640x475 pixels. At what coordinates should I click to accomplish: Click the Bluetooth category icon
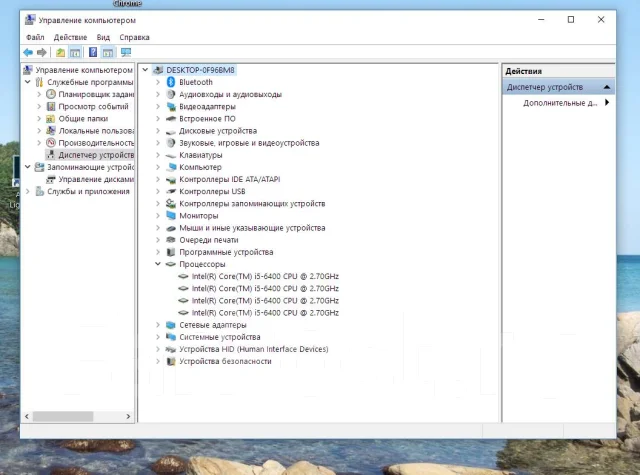coord(171,82)
